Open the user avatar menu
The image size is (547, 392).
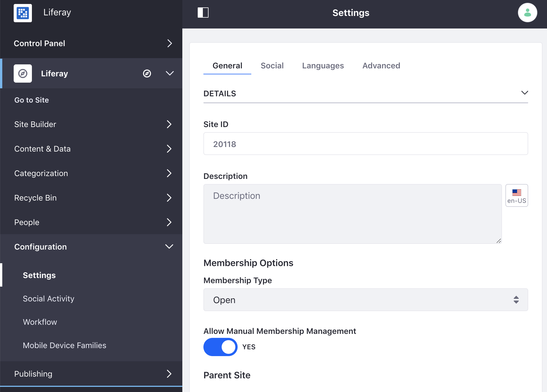pos(527,13)
